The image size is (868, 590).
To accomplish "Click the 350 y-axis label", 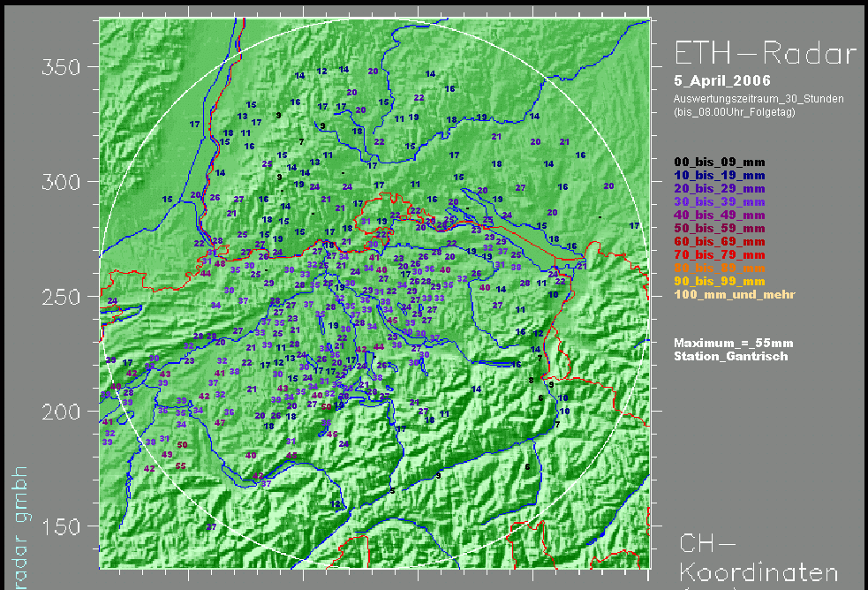I will click(x=61, y=67).
